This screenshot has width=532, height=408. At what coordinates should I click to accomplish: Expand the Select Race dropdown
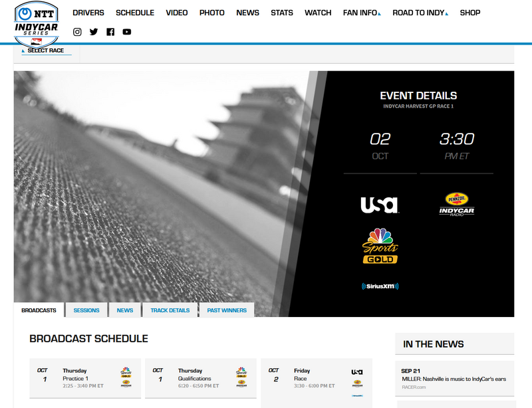tap(46, 51)
